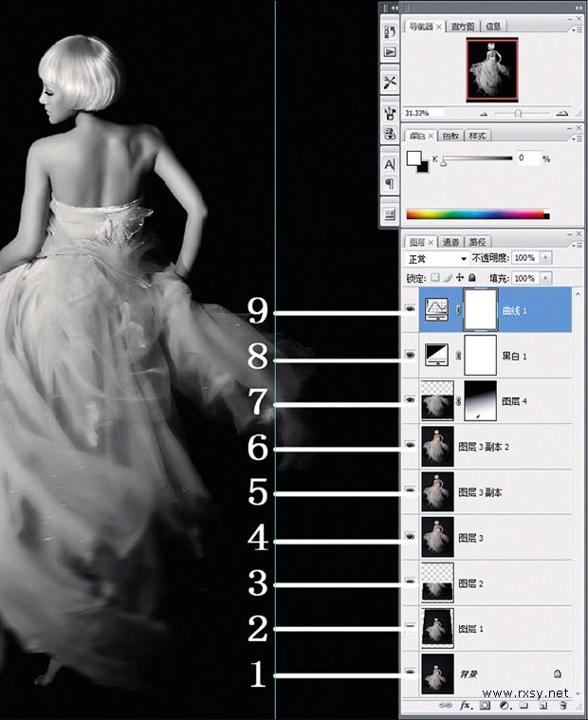The height and width of the screenshot is (720, 588).
Task: Collapse the icon dock double-arrow at top left
Action: [x=395, y=8]
